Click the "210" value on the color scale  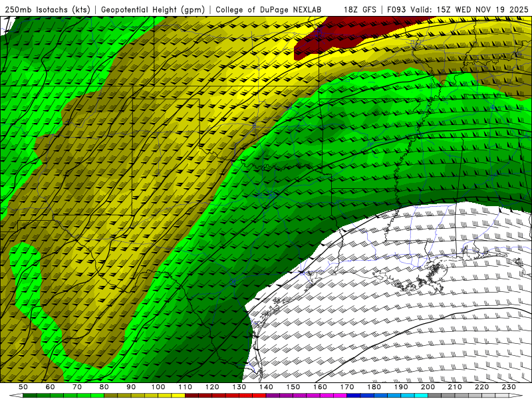click(456, 387)
